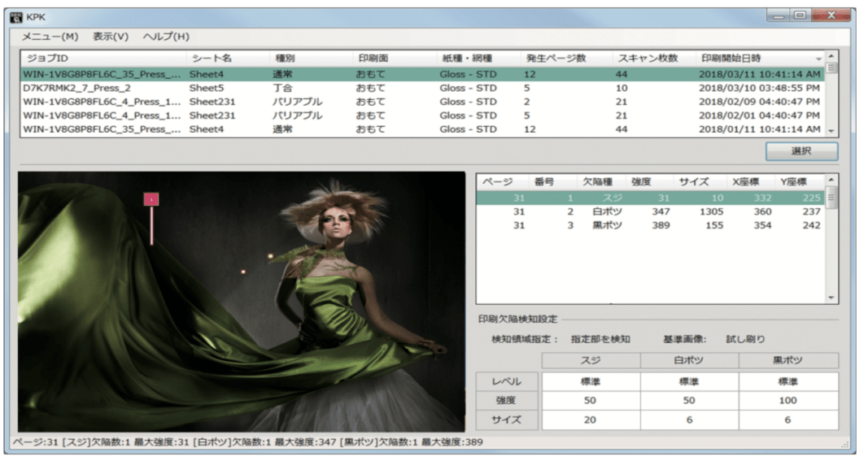Click the 選択 button
The height and width of the screenshot is (461, 868).
tap(801, 151)
